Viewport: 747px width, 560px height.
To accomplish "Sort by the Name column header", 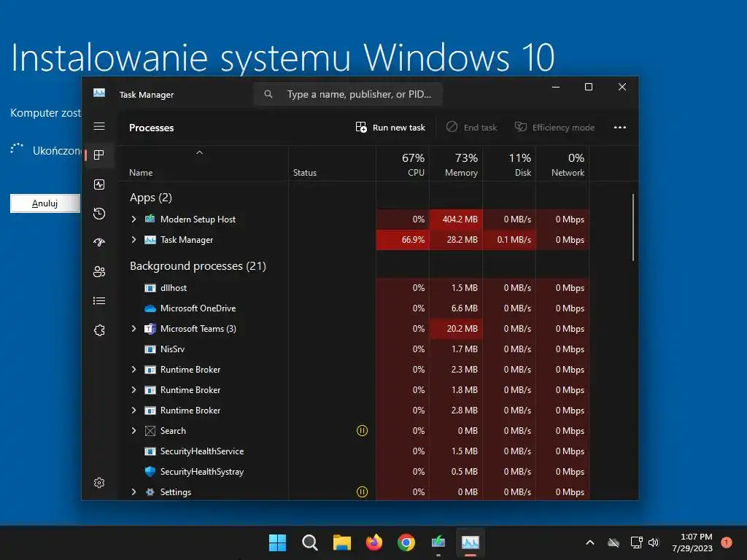I will coord(203,164).
